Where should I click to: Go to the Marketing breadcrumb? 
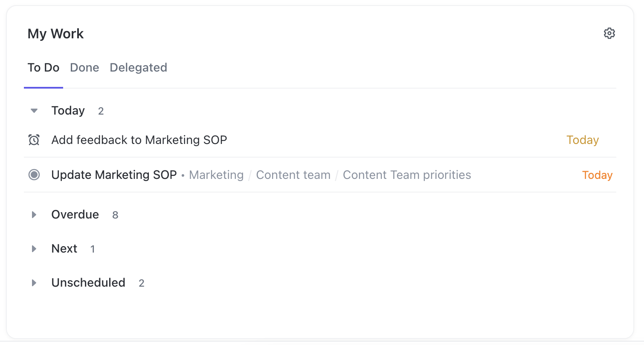tap(216, 175)
